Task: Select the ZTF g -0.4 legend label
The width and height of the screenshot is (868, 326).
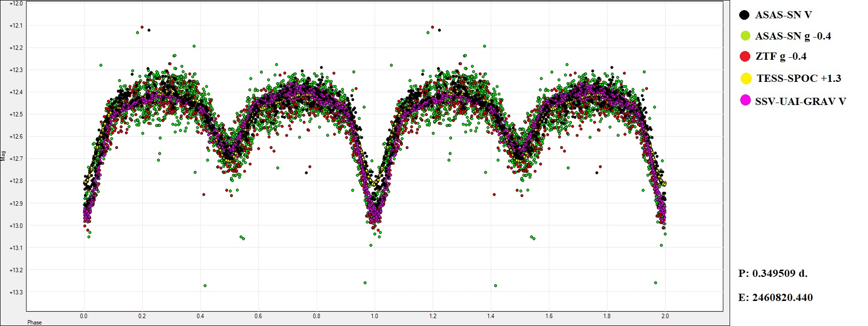Action: (x=781, y=56)
